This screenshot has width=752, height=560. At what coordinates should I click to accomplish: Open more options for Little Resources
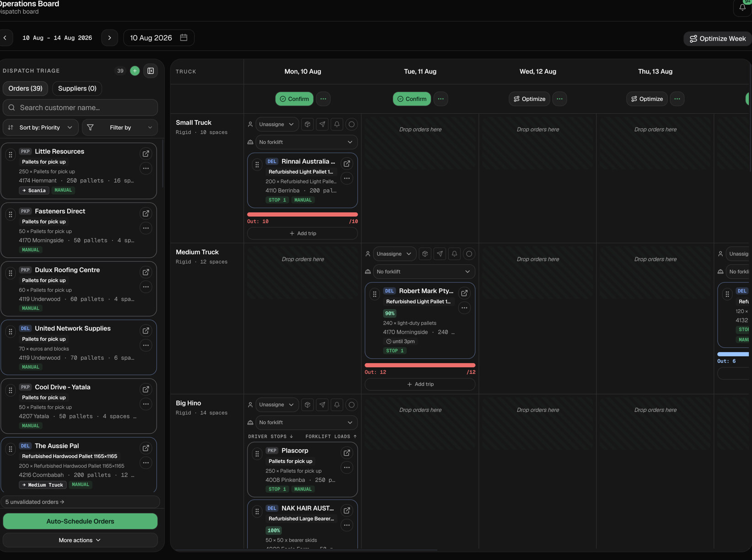[x=145, y=168]
